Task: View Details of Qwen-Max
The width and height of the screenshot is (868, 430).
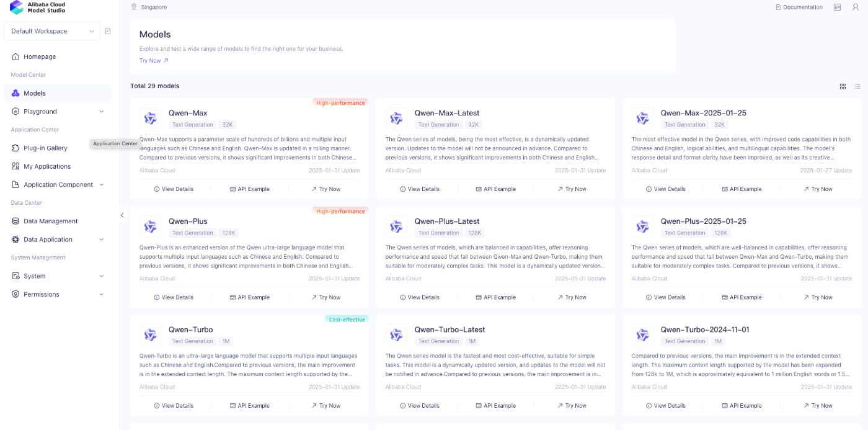Action: pyautogui.click(x=174, y=189)
